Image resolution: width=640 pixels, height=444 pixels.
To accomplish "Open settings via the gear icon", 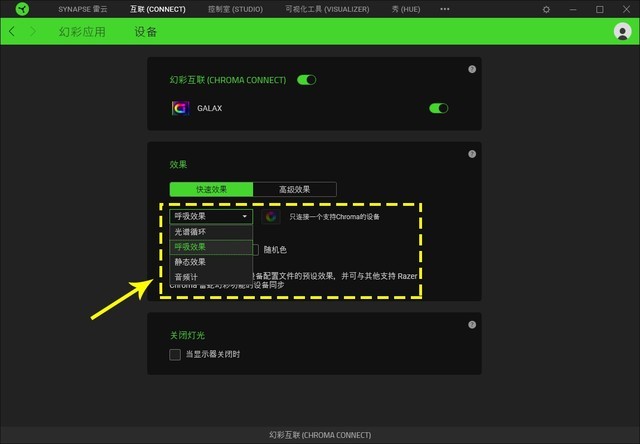I will pos(546,9).
